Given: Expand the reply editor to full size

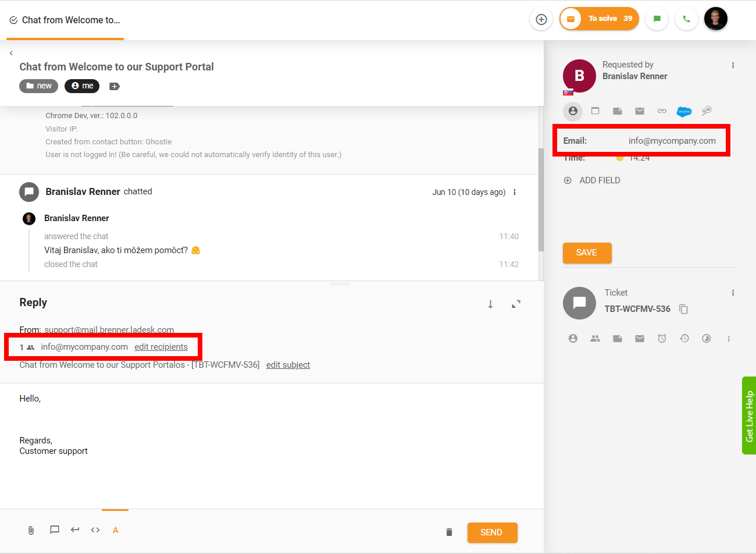Looking at the screenshot, I should click(x=516, y=304).
